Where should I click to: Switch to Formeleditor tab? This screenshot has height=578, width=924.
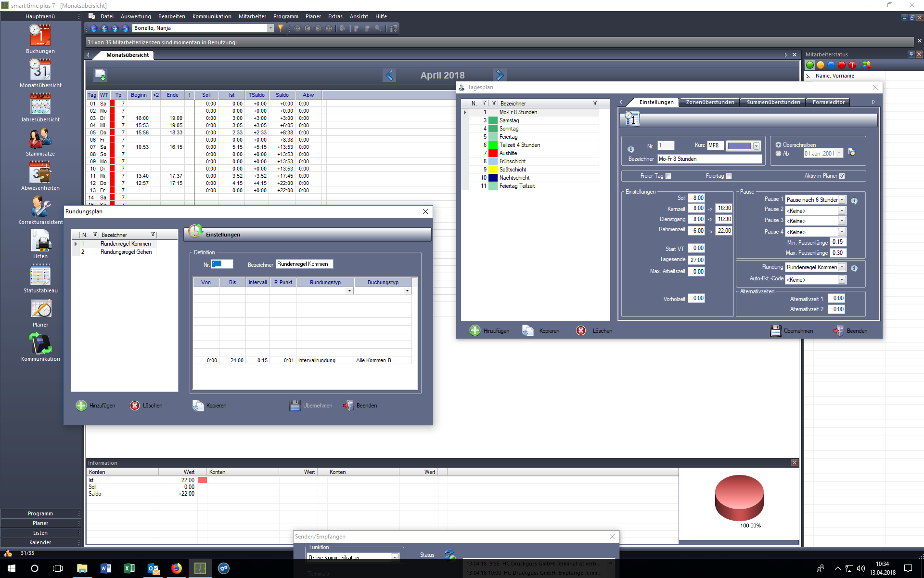click(828, 102)
